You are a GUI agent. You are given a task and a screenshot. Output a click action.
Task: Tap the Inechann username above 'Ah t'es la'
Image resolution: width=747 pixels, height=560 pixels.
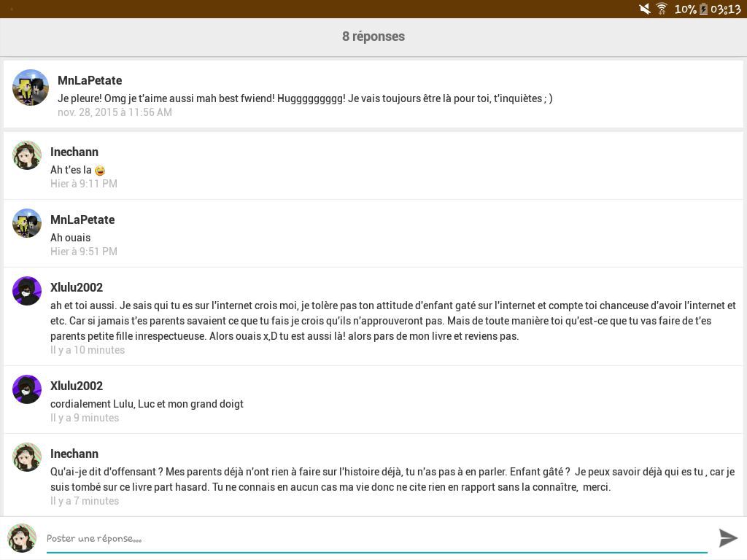coord(74,152)
